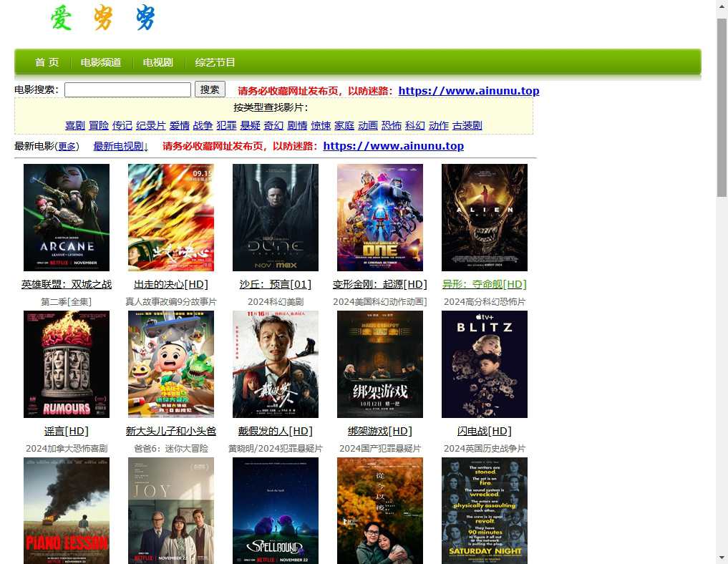Viewport: 728px width, 564px height.
Task: Click the 新大头儿子和小头爸 title link
Action: coord(171,431)
